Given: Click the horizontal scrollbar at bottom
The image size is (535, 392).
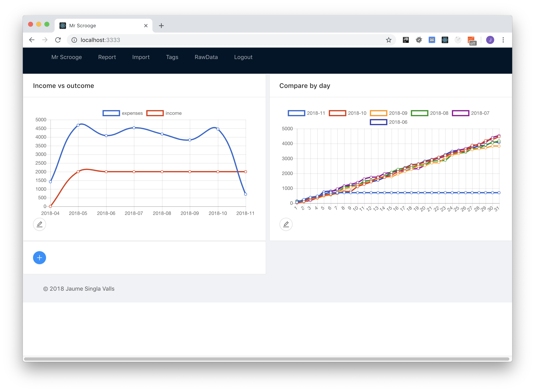Looking at the screenshot, I should point(266,359).
